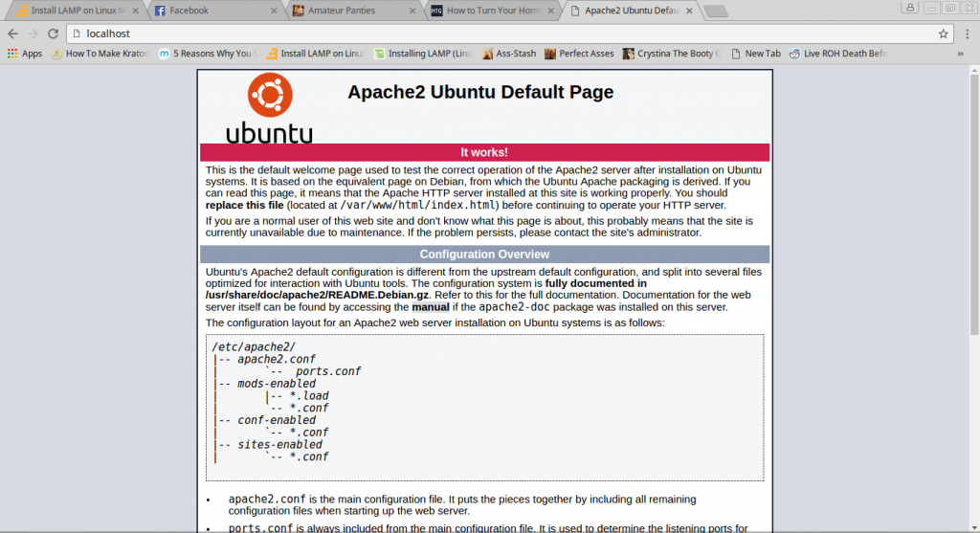Screen dimensions: 980x533
Task: Close the Facebook tab
Action: (275, 11)
